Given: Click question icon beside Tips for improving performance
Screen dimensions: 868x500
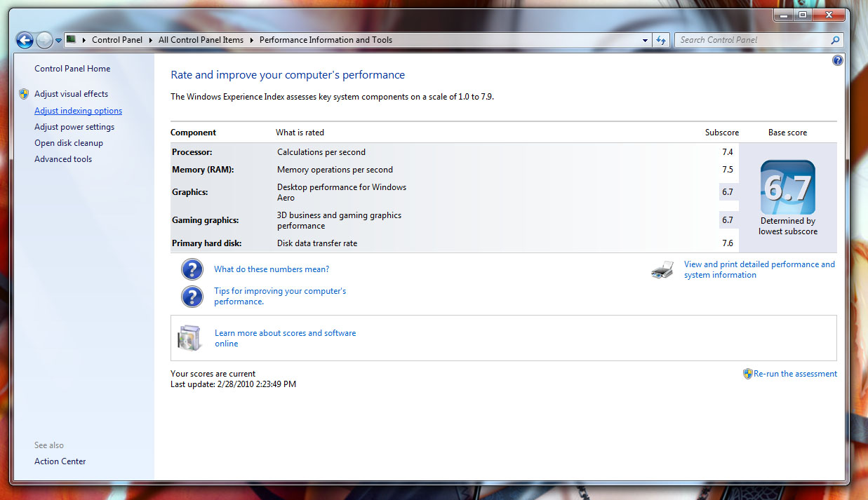Looking at the screenshot, I should tap(192, 297).
